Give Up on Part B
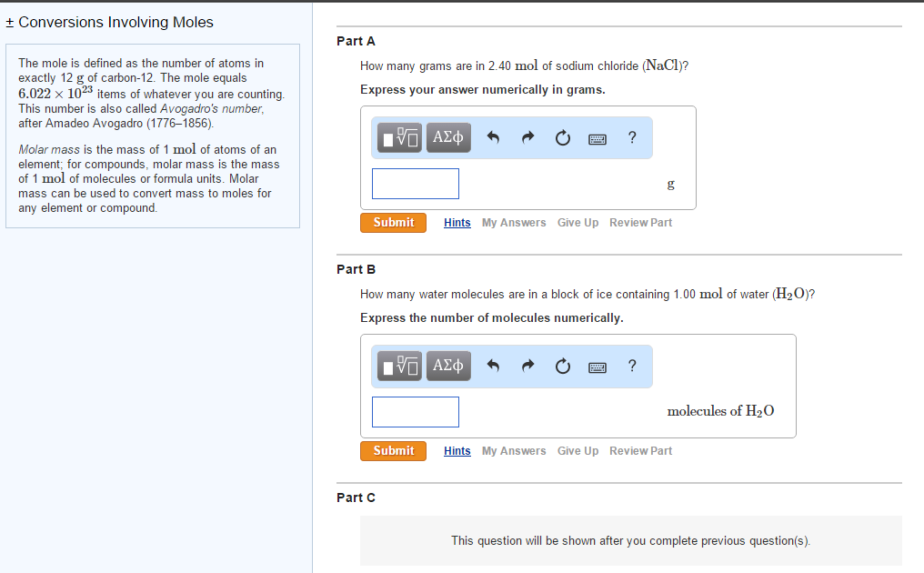 pyautogui.click(x=577, y=450)
